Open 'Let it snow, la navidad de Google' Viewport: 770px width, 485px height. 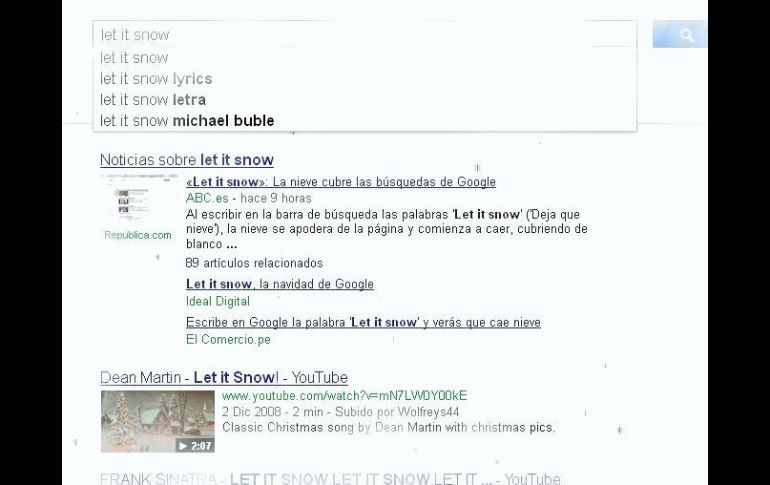coord(279,285)
